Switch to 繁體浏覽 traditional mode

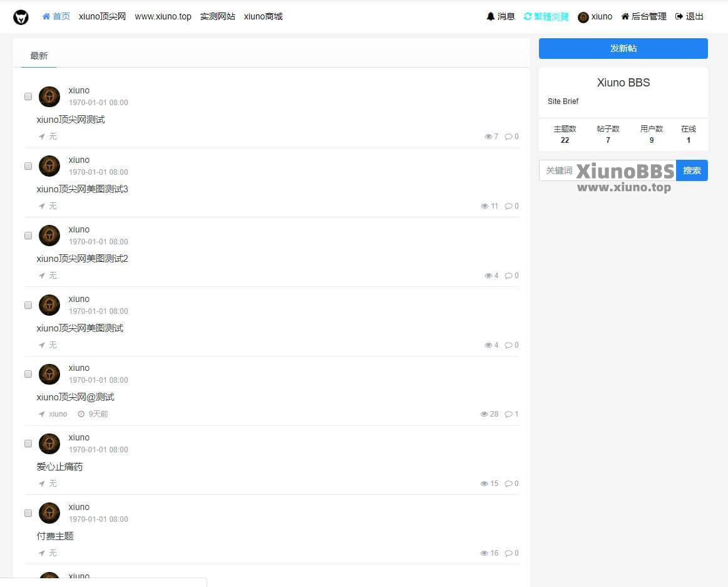pos(546,17)
